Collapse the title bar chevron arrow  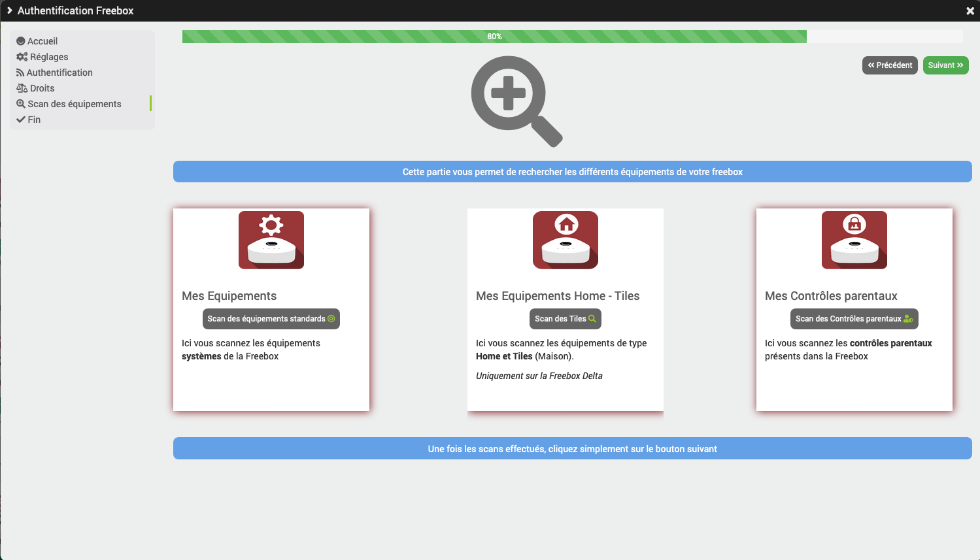click(x=9, y=10)
